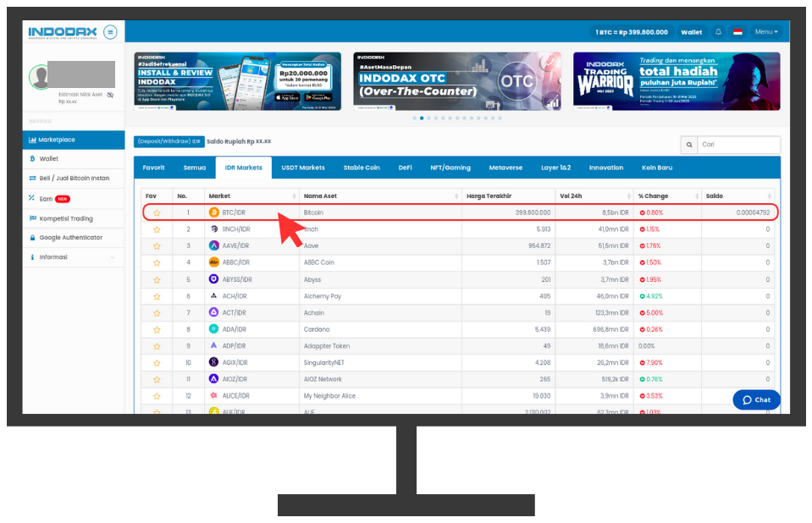Open the INDODAX OTC banner

coord(457,81)
